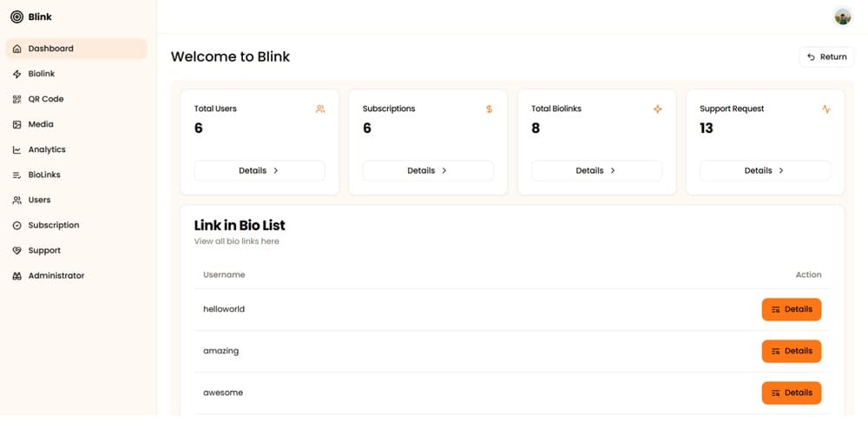Click the Support Request activity icon
Image resolution: width=868 pixels, height=442 pixels.
point(825,109)
